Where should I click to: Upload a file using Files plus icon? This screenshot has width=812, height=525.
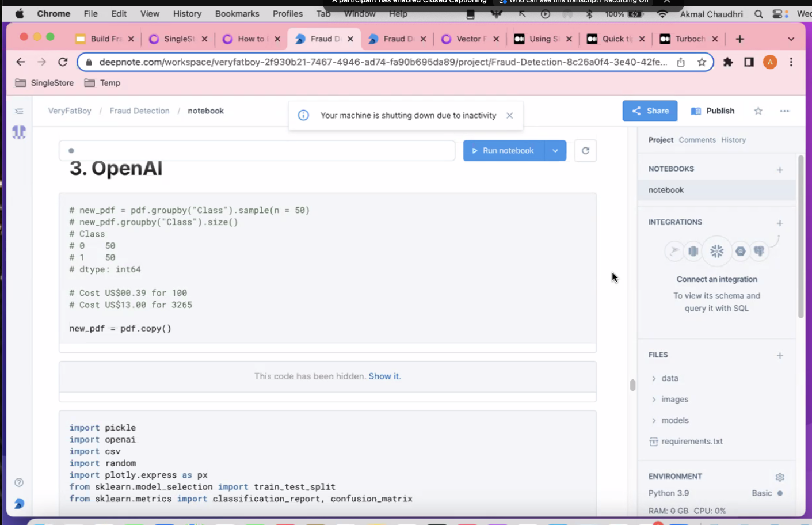point(780,356)
